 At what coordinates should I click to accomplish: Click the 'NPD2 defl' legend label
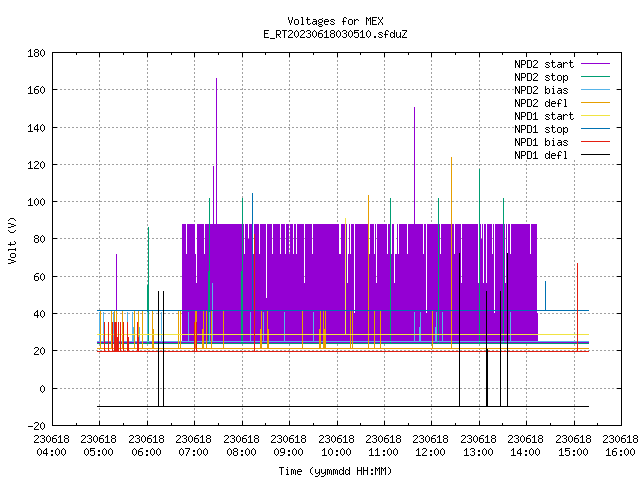[x=541, y=103]
